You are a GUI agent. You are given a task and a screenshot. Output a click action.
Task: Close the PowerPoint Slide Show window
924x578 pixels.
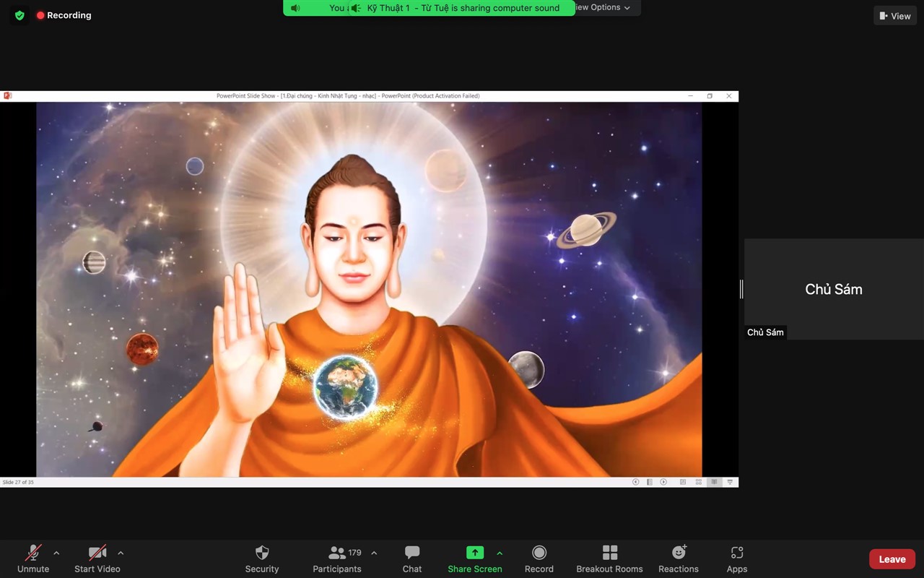coord(729,95)
